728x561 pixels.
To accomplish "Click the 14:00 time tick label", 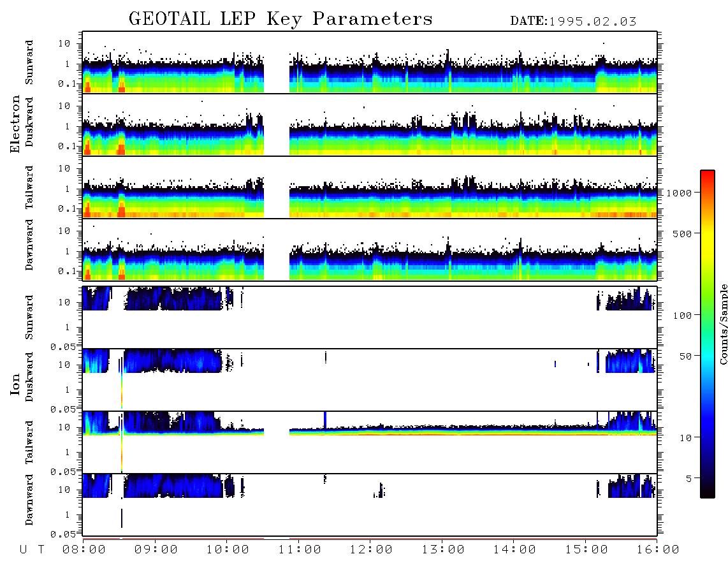I will [x=514, y=550].
